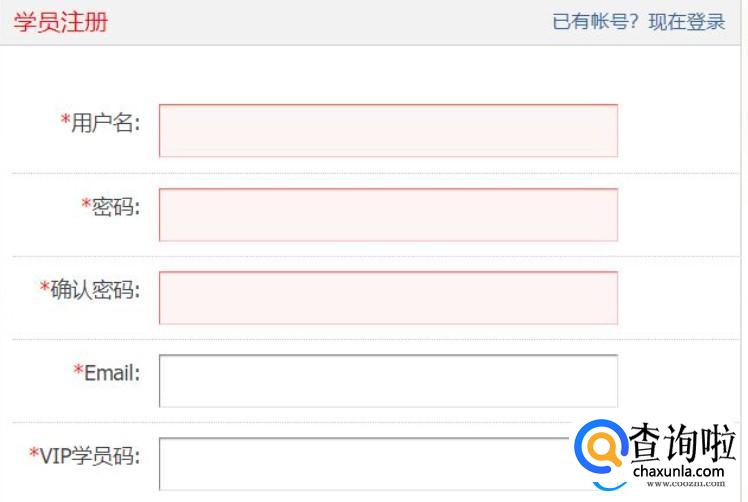This screenshot has width=748, height=502.
Task: Click the 学员注册 page heading
Action: [61, 22]
